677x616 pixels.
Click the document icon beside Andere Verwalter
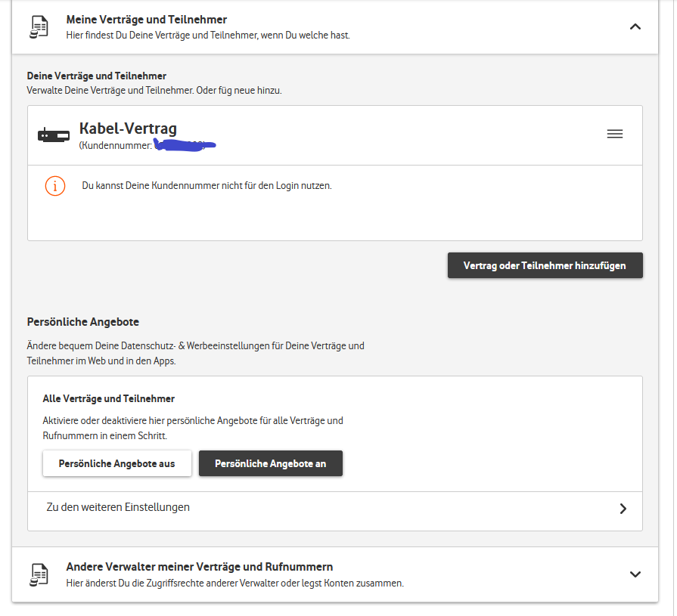pyautogui.click(x=39, y=574)
